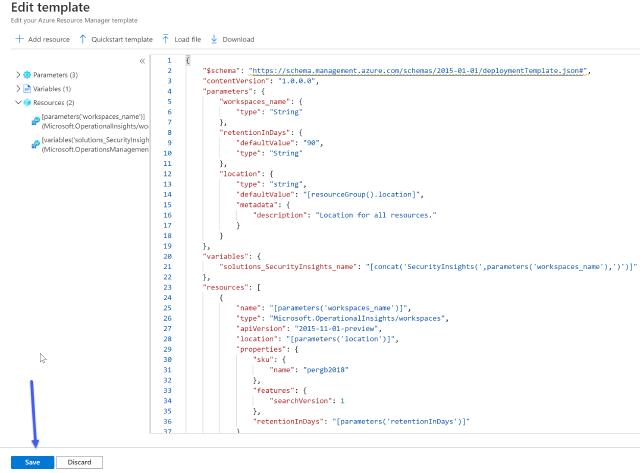Collapse the tree panel with double chevron
The image size is (640, 473).
point(142,61)
